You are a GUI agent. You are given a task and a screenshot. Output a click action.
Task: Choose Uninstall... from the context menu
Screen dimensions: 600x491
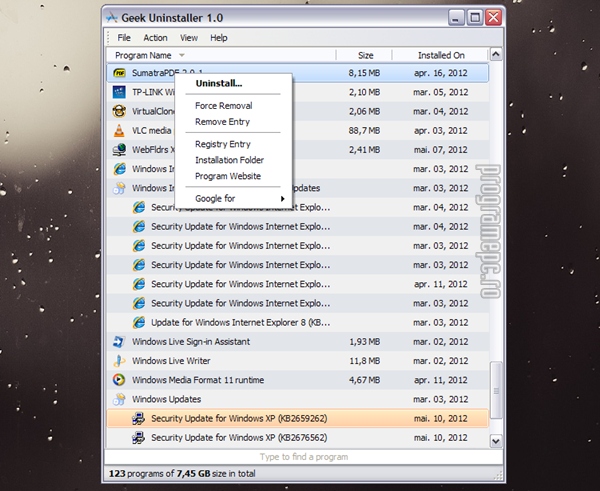pyautogui.click(x=218, y=83)
